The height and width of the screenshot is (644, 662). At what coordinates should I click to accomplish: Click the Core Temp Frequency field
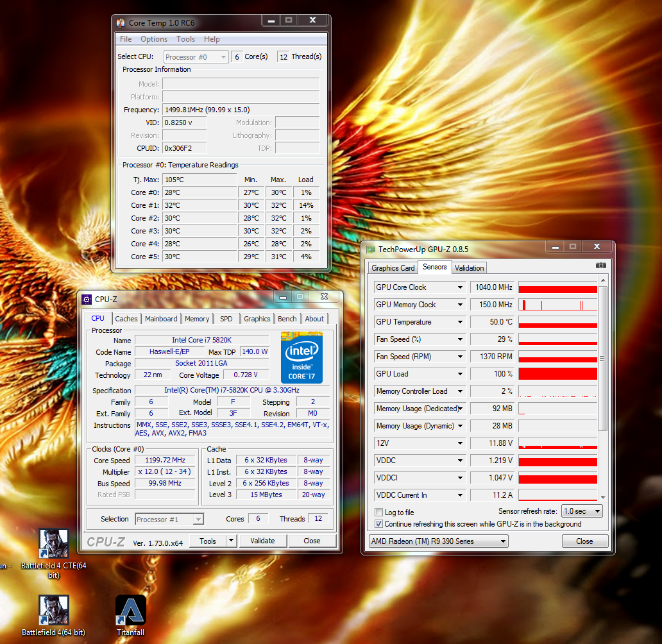point(241,110)
